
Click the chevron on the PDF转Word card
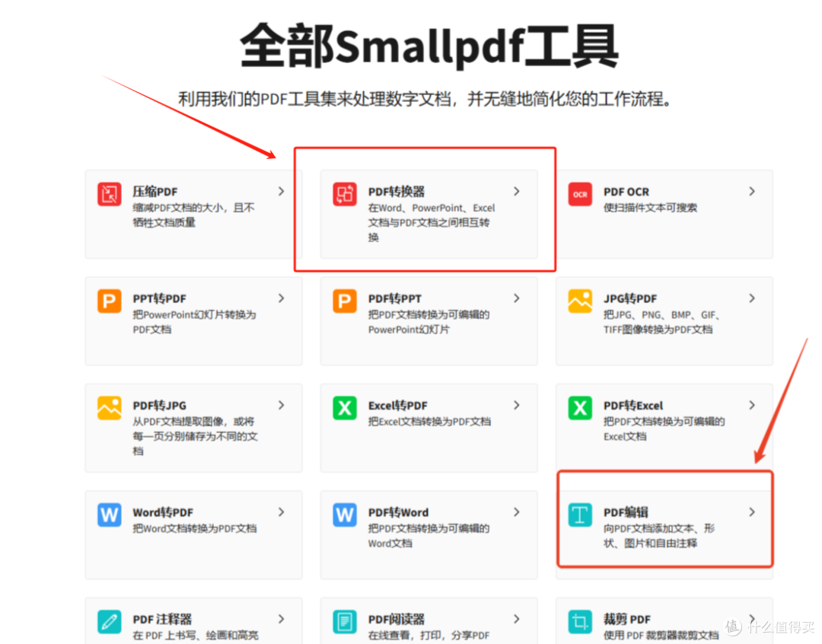pos(517,512)
